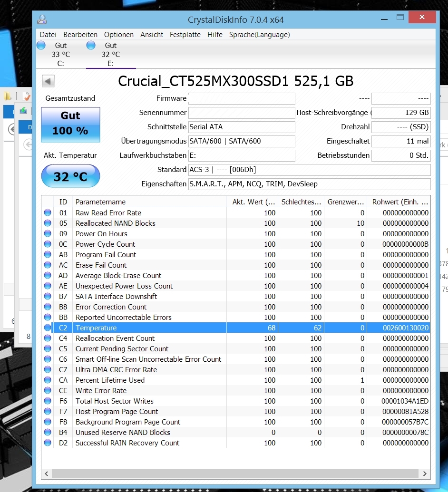Open the Datei menu
The width and height of the screenshot is (448, 492).
pos(48,35)
